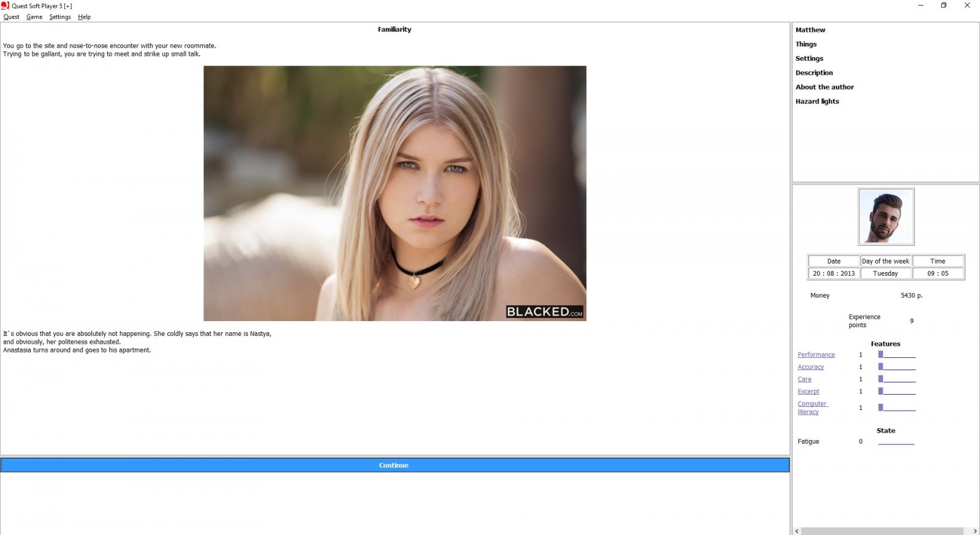Viewport: 980px width, 535px height.
Task: Open Settings in the side panel
Action: pyautogui.click(x=809, y=58)
